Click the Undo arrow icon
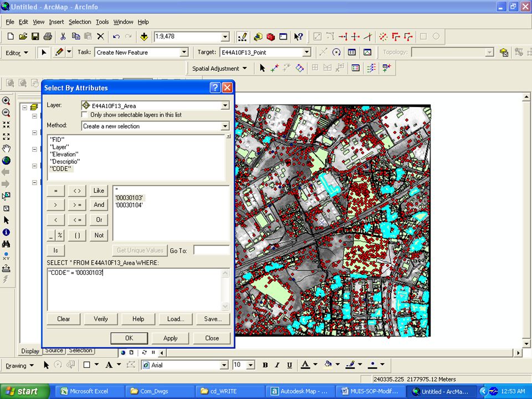 [x=116, y=37]
